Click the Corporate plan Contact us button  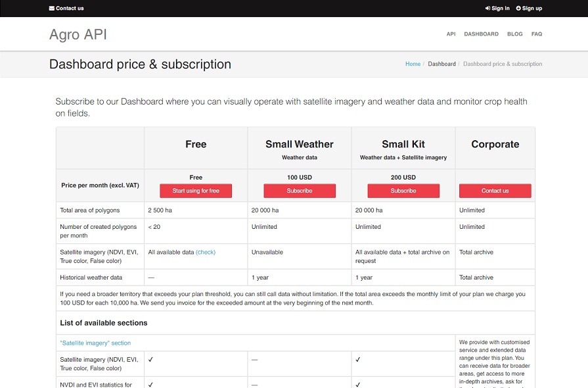(x=495, y=191)
